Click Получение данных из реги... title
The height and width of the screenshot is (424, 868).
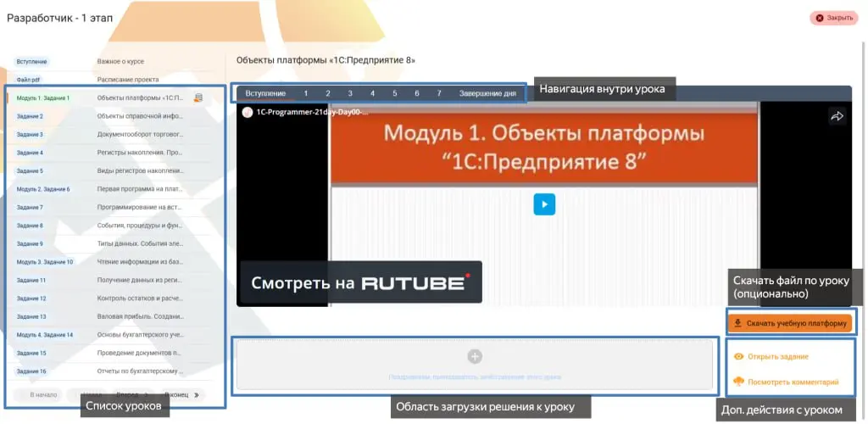[140, 280]
